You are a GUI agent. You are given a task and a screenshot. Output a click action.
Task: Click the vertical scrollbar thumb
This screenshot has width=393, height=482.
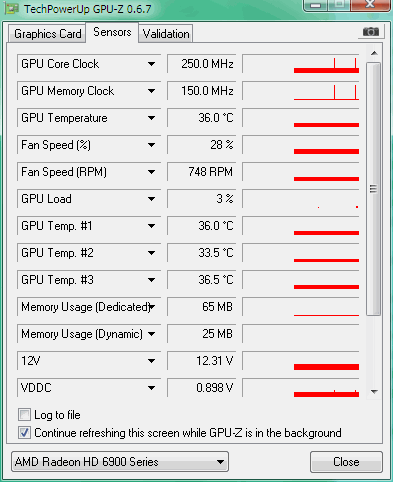[x=373, y=189]
